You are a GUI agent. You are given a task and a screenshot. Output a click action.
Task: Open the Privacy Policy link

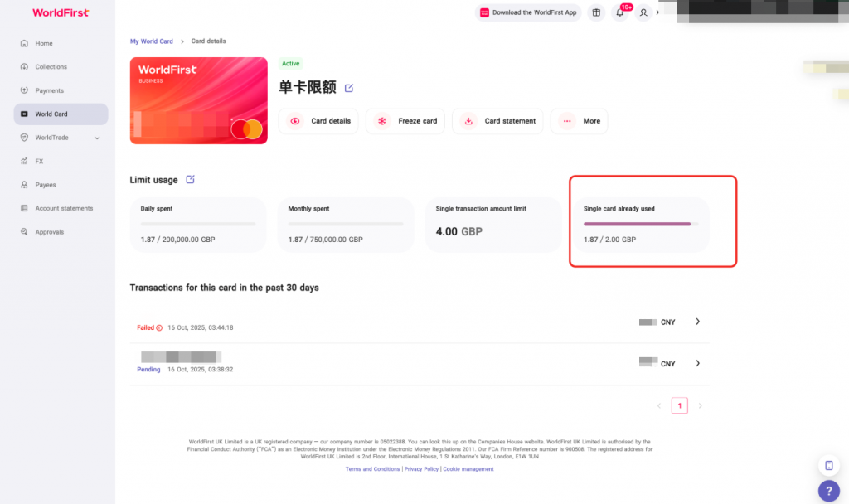tap(421, 469)
